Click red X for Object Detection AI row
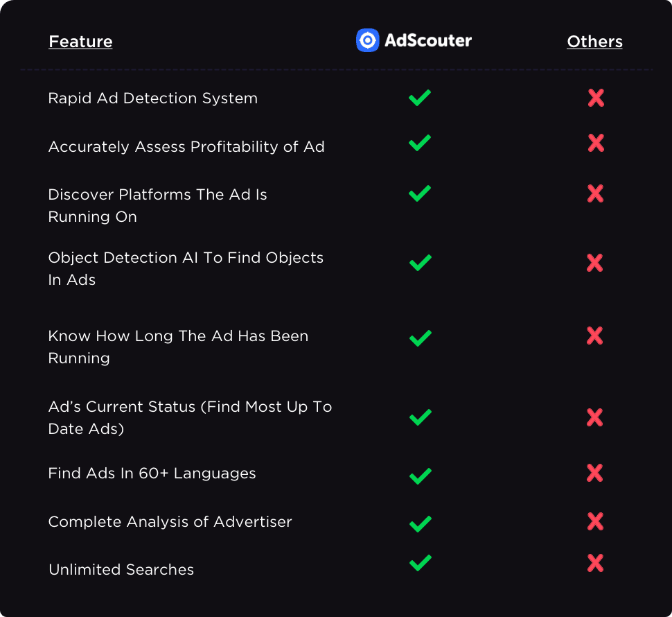The width and height of the screenshot is (672, 617). click(x=595, y=263)
